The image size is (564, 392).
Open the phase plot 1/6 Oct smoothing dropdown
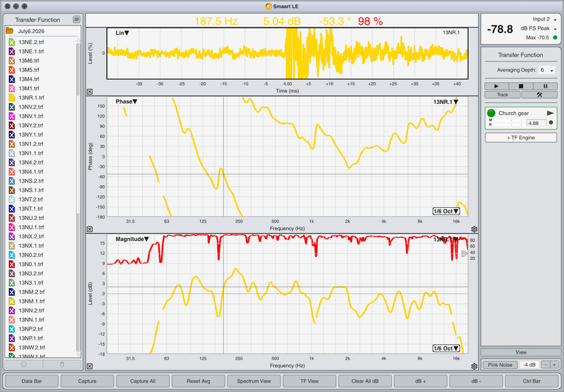(446, 211)
